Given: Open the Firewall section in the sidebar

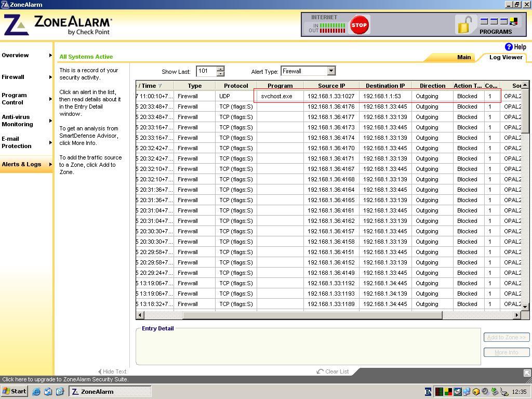Looking at the screenshot, I should point(13,77).
